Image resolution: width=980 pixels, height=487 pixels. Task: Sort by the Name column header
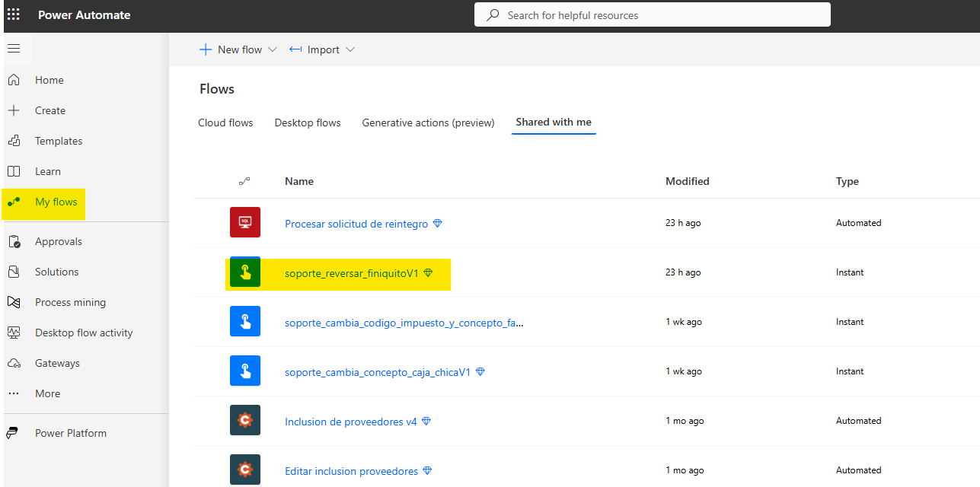(x=299, y=181)
